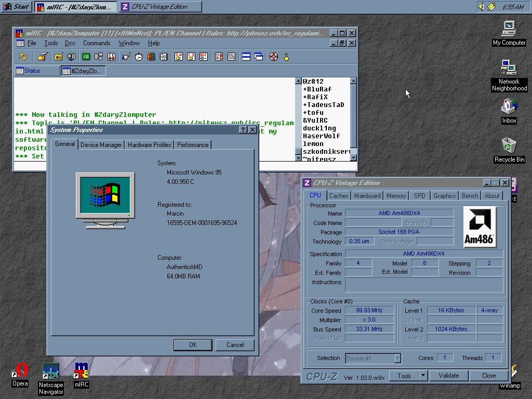Open the Socket #1 selection combo box
Image resolution: width=532 pixels, height=399 pixels.
(373, 358)
